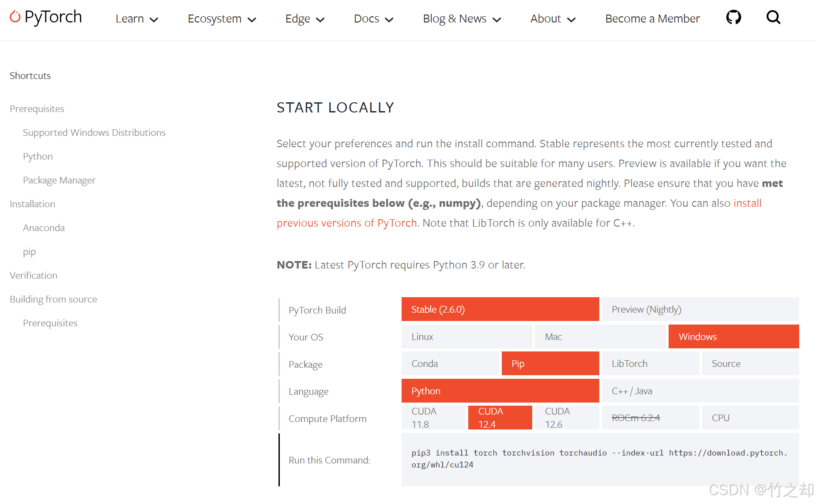This screenshot has height=504, width=816.
Task: Open the Ecosystem menu label
Action: click(x=214, y=19)
